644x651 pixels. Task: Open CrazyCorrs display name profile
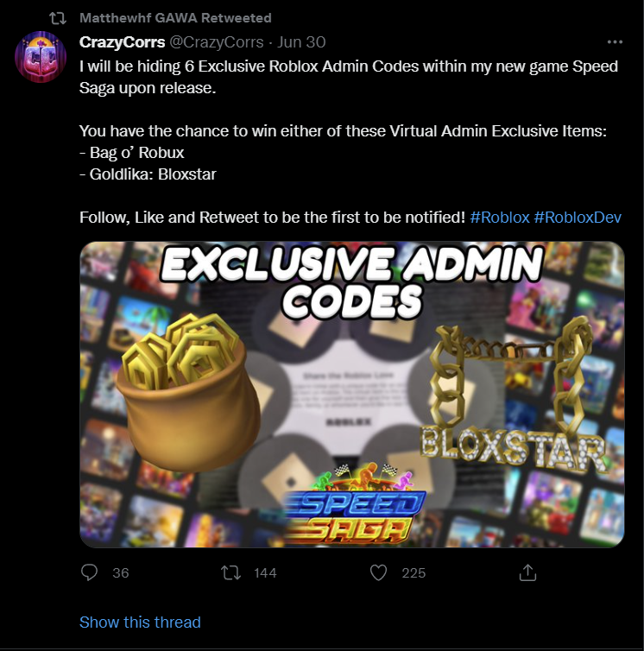pos(122,42)
